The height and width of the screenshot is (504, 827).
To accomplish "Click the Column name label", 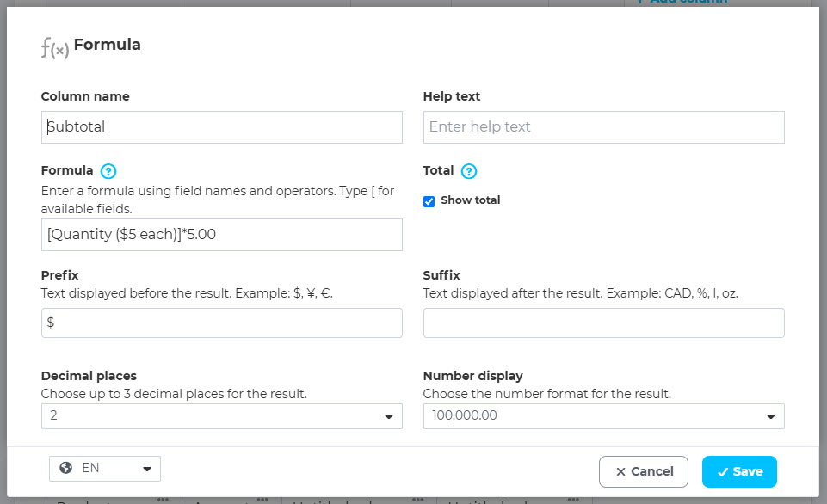I will pyautogui.click(x=85, y=96).
